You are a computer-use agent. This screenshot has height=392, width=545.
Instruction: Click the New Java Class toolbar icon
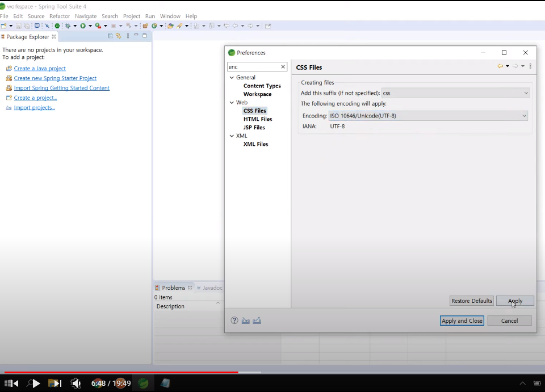[154, 26]
